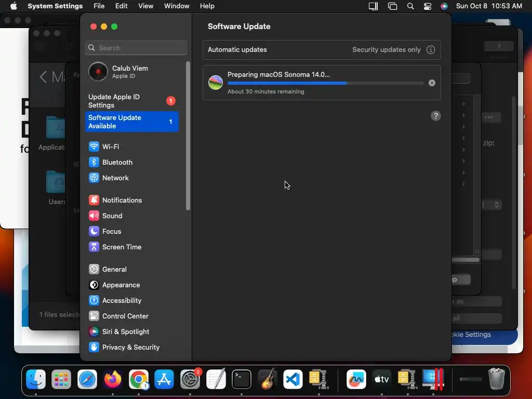
Task: Launch Safari from the Dock
Action: [x=87, y=379]
